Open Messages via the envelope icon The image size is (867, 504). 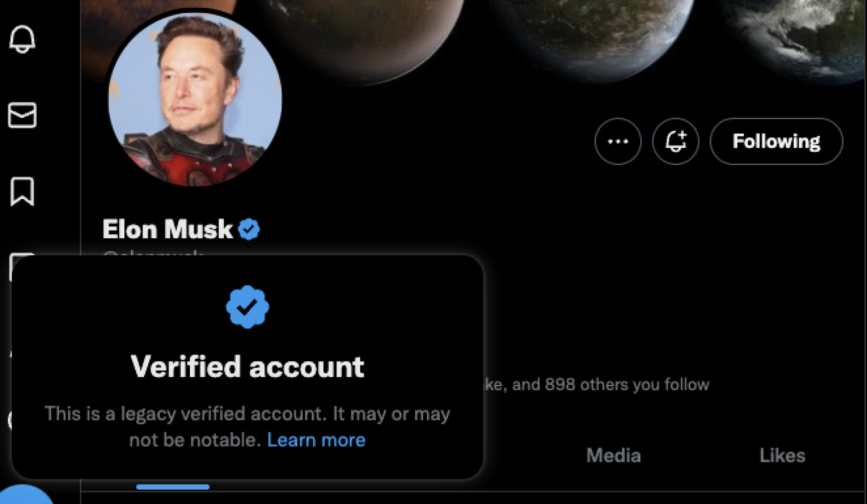[x=23, y=115]
